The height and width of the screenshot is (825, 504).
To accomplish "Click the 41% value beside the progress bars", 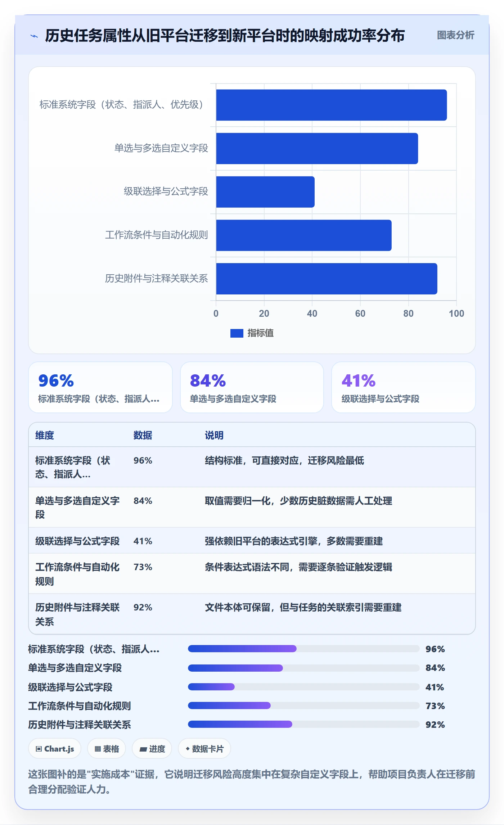I will [435, 687].
